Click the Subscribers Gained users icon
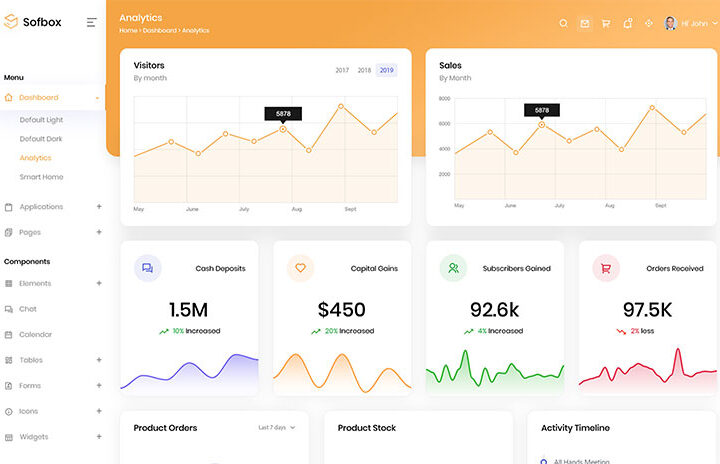720x464 pixels. (x=453, y=268)
